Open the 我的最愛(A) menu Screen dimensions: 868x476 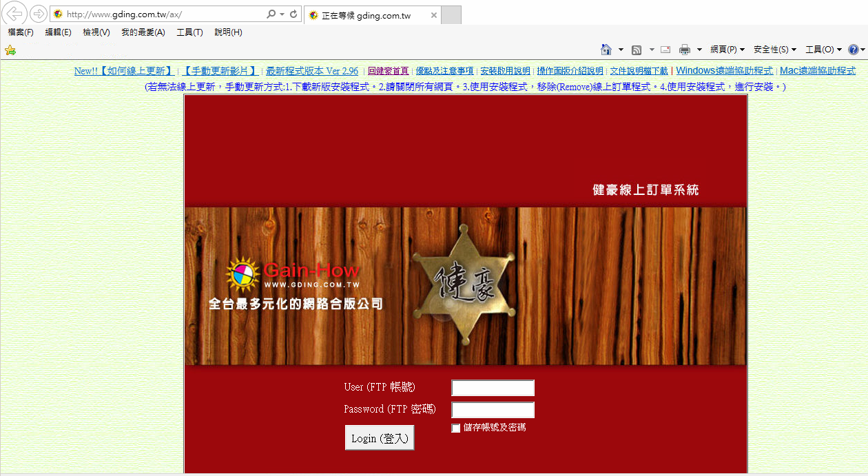[x=143, y=32]
